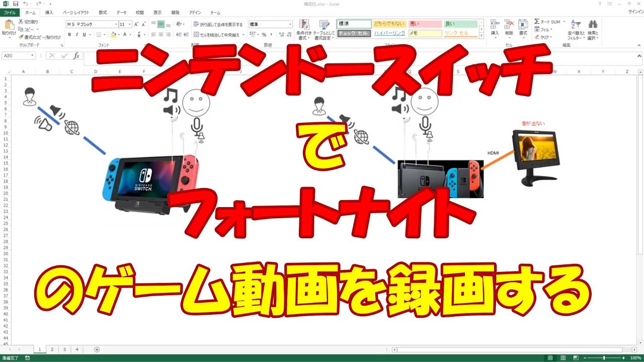Click the Save icon in quick access toolbar

tap(16, 4)
